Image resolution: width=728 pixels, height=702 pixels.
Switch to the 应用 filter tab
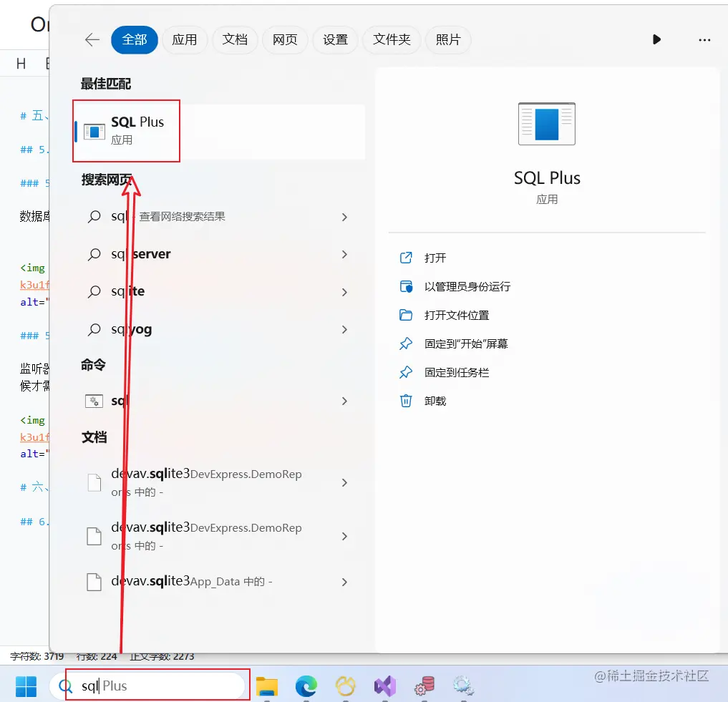pos(185,40)
